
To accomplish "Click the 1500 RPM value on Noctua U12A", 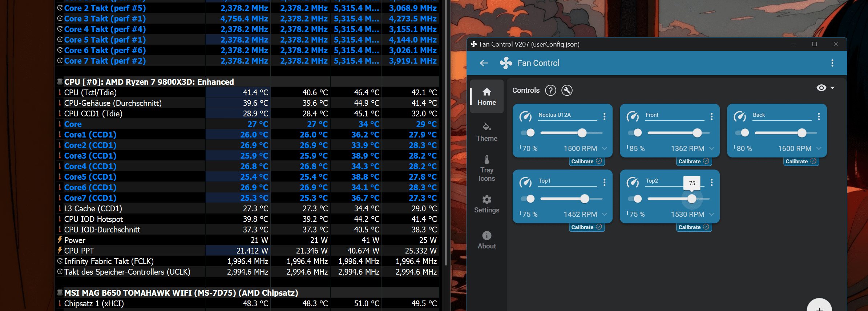I will click(580, 148).
